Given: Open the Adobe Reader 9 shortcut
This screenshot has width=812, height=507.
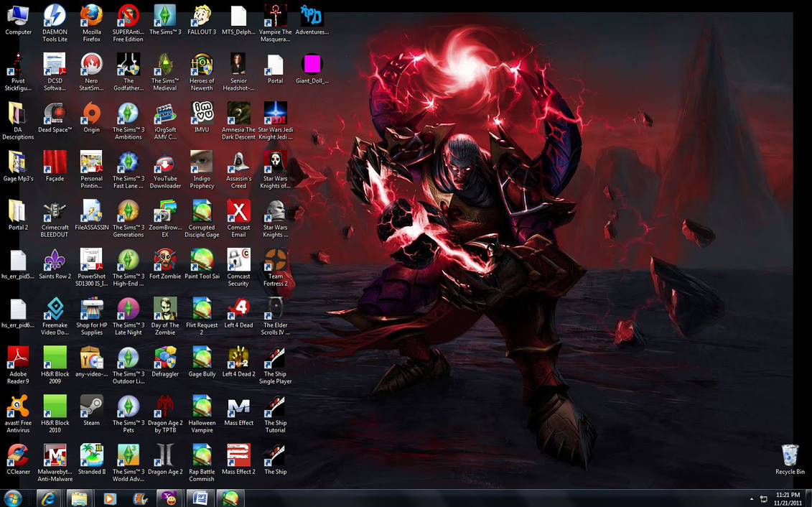Looking at the screenshot, I should pos(18,365).
